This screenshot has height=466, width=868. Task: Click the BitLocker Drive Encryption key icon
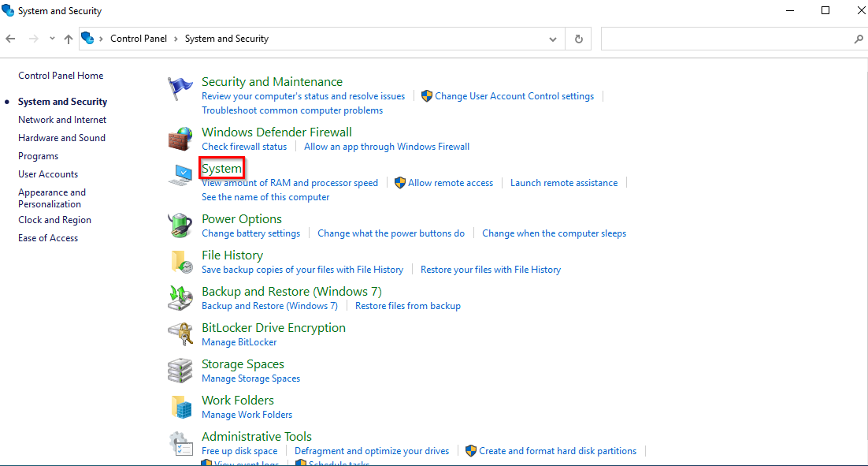click(x=180, y=334)
